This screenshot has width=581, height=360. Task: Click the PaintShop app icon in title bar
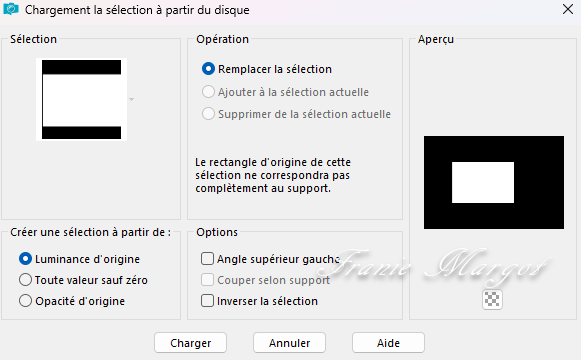[11, 9]
